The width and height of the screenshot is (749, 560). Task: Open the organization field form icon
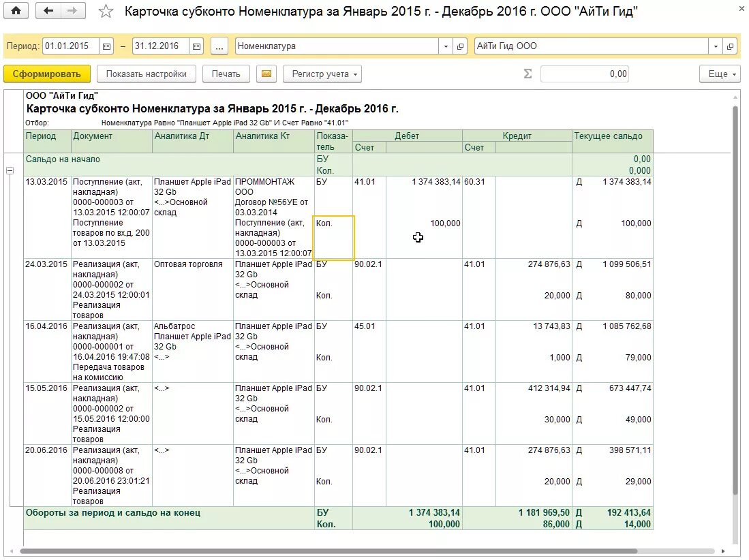point(730,46)
